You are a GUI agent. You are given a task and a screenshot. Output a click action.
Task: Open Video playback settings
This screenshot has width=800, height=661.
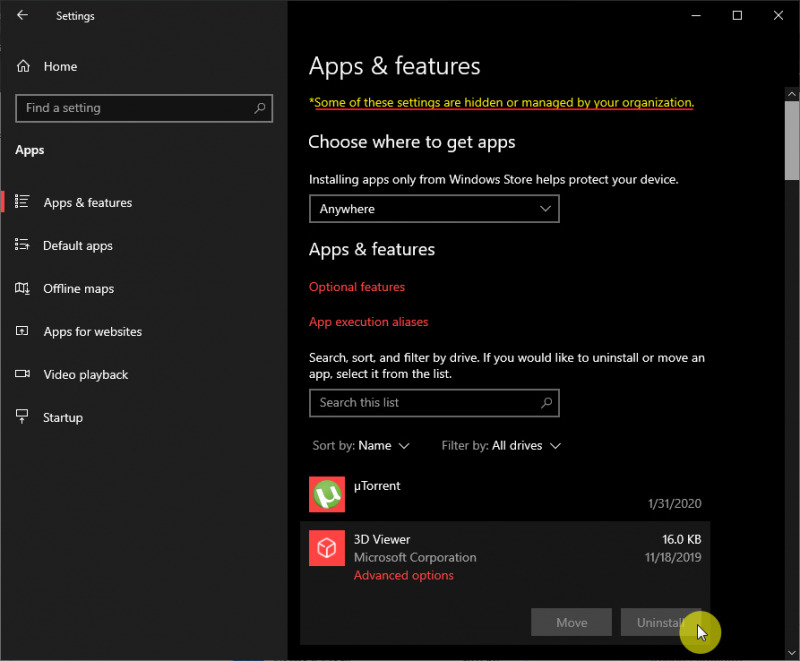click(86, 375)
